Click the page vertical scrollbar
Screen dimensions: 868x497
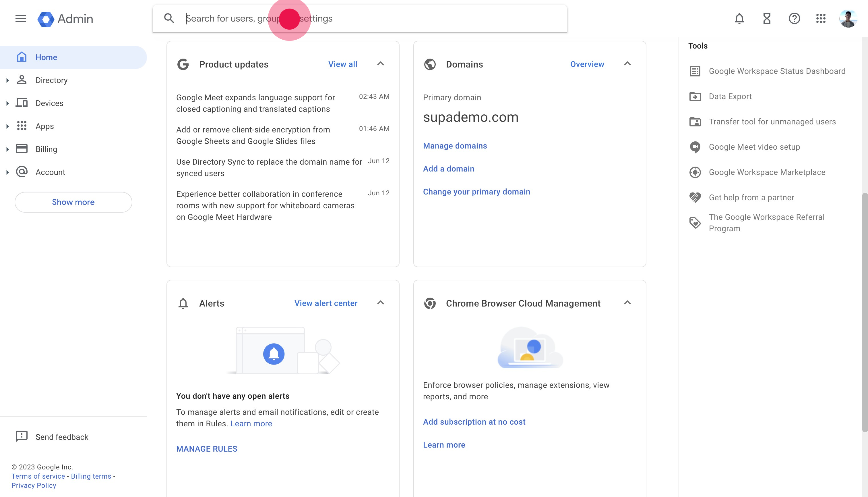(865, 312)
